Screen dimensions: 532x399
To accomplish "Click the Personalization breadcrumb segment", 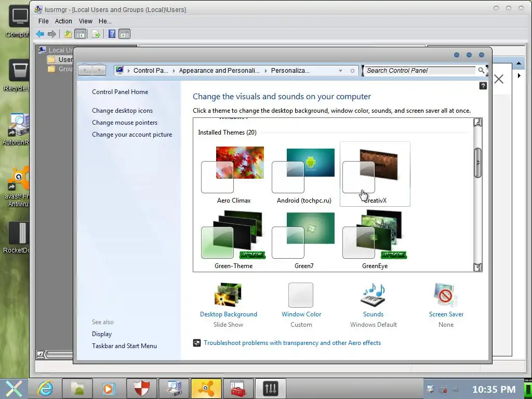I will [x=290, y=71].
